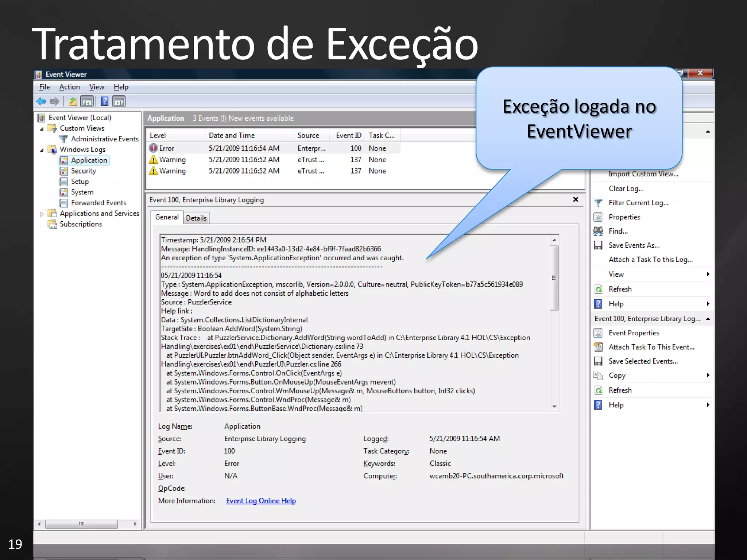Collapse the Windows Logs tree node
The height and width of the screenshot is (560, 747).
[42, 150]
